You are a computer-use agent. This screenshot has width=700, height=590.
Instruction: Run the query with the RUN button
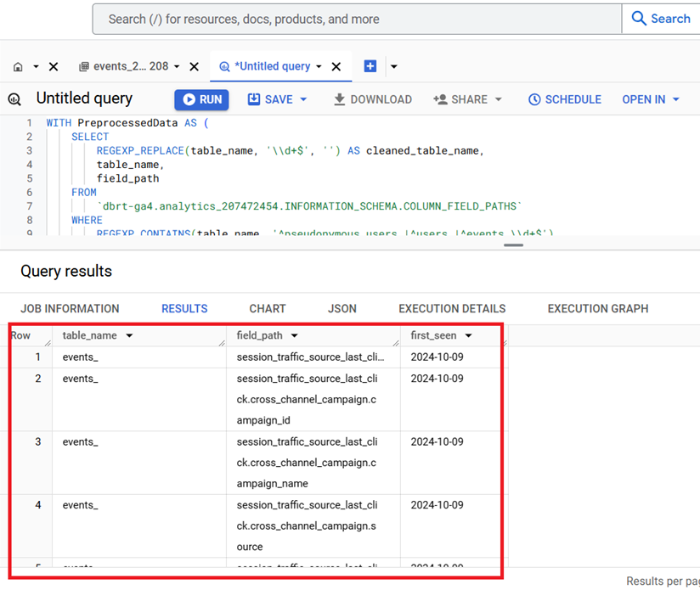[x=202, y=99]
